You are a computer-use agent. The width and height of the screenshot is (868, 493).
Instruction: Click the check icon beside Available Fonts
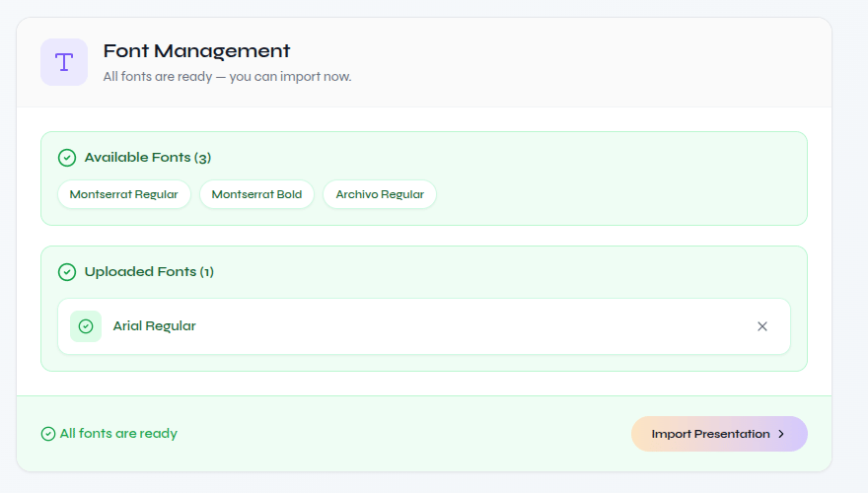click(67, 158)
